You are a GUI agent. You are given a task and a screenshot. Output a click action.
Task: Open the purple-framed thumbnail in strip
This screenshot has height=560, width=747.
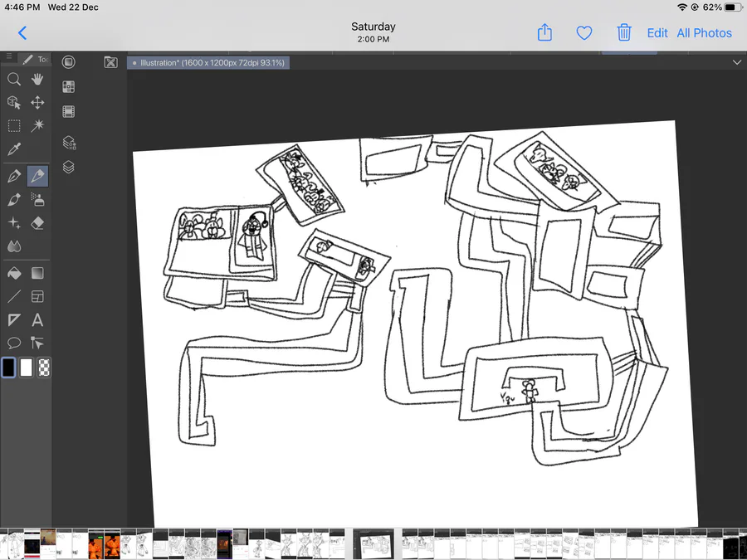pyautogui.click(x=224, y=543)
